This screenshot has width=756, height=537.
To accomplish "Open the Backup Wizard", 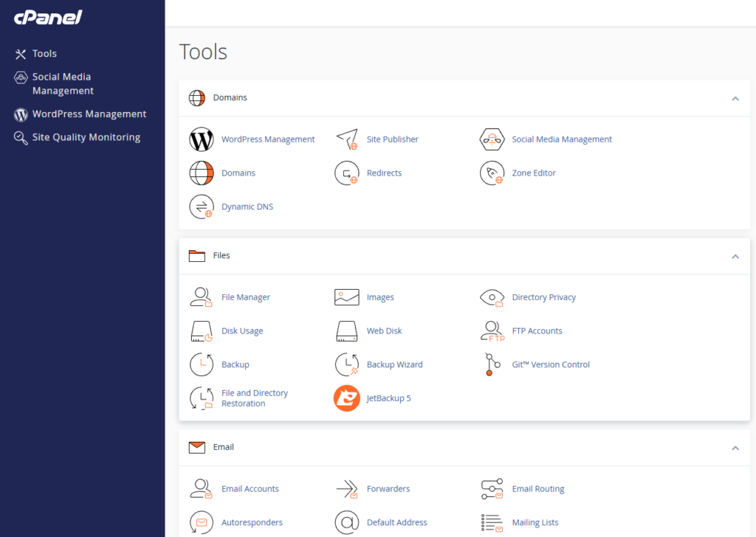I will (x=394, y=364).
